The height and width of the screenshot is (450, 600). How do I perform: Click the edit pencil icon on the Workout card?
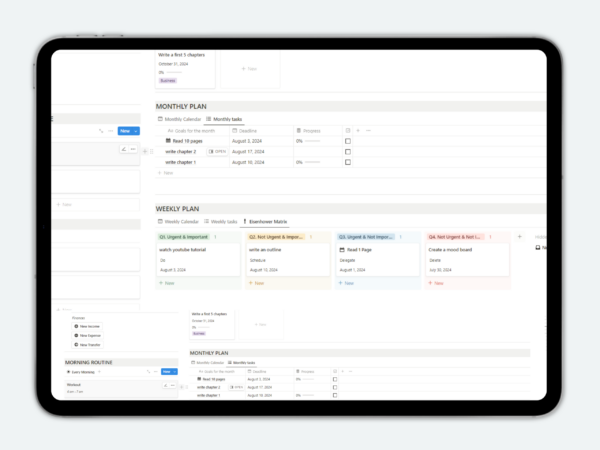click(x=165, y=385)
